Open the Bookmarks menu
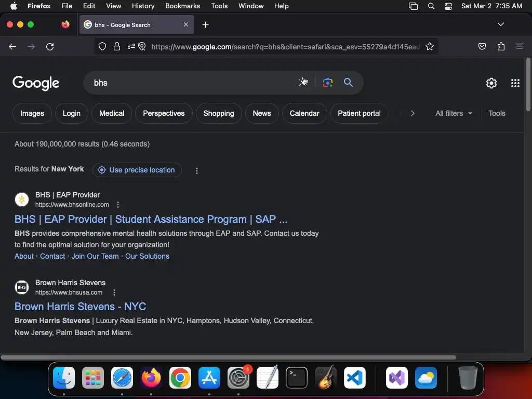Screen dimensions: 532x399 182,6
